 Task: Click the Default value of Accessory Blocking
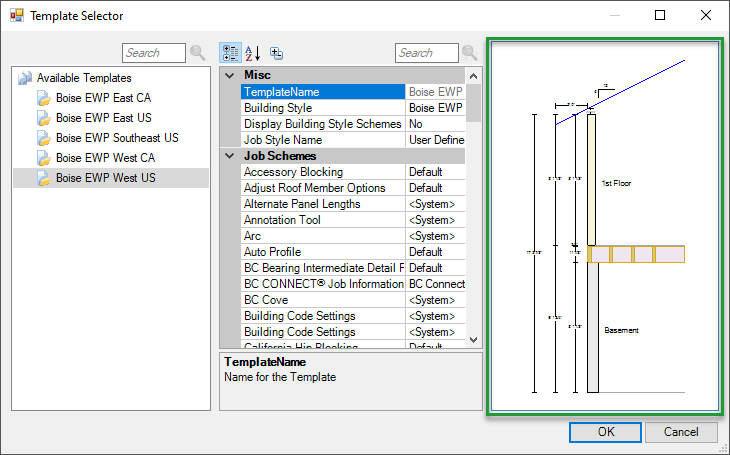[435, 172]
